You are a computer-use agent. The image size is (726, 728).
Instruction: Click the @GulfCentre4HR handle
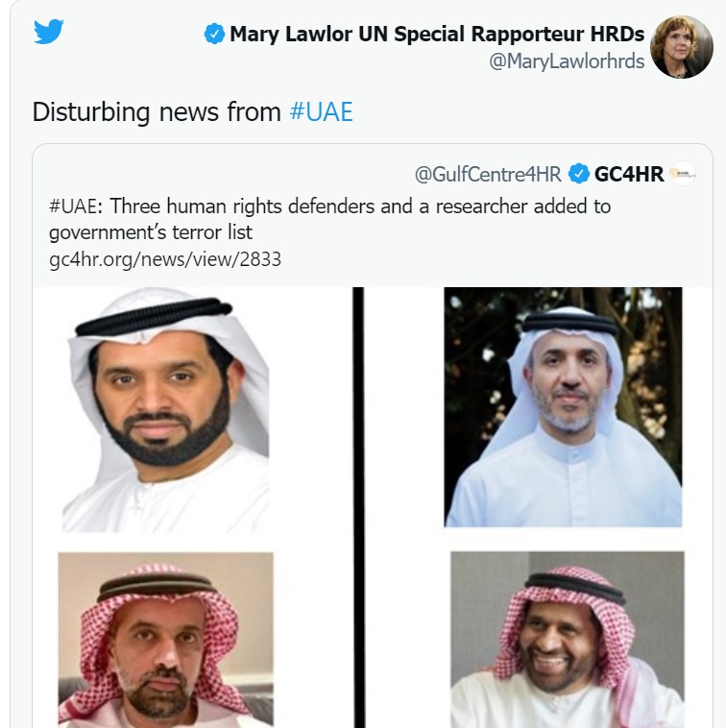point(488,174)
